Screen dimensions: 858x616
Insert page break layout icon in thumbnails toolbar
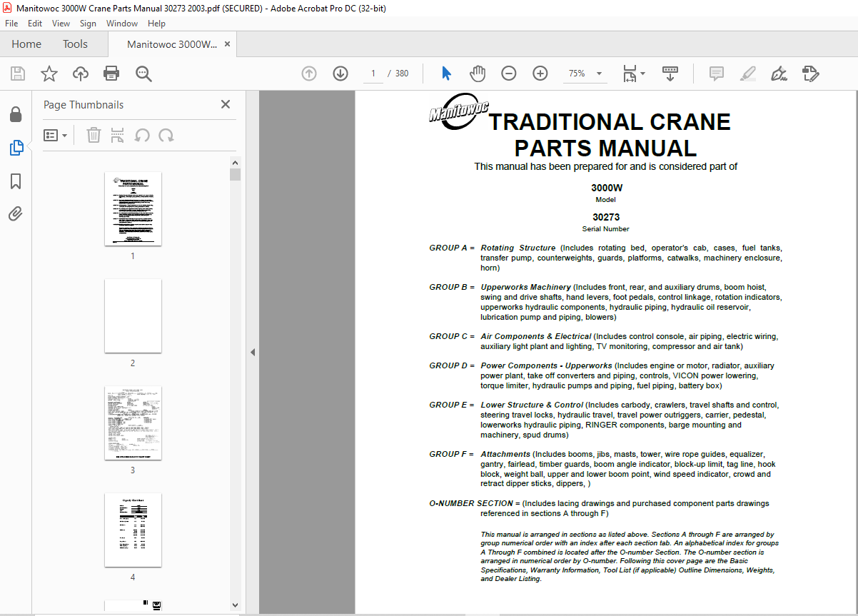point(118,135)
